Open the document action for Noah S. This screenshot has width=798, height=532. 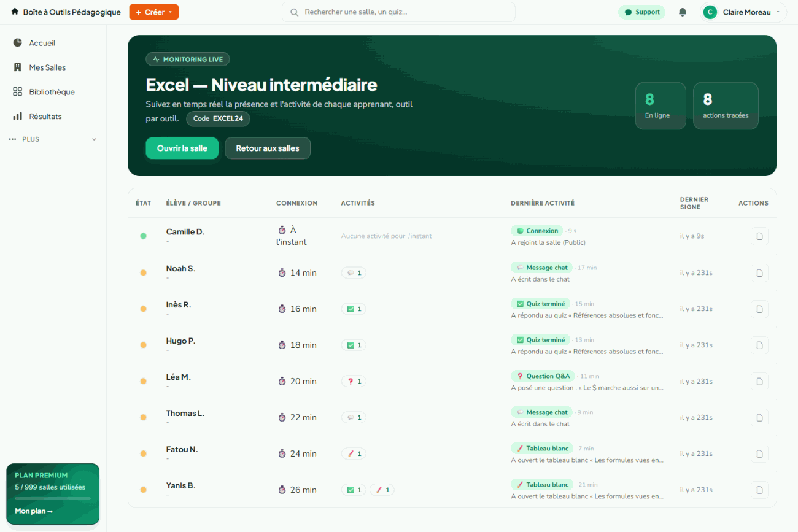[x=759, y=272]
